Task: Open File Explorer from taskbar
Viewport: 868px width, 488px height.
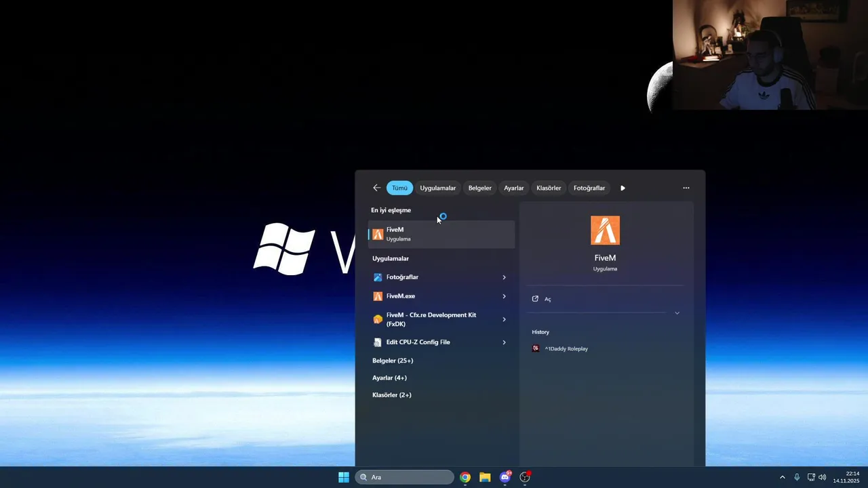Action: click(485, 477)
